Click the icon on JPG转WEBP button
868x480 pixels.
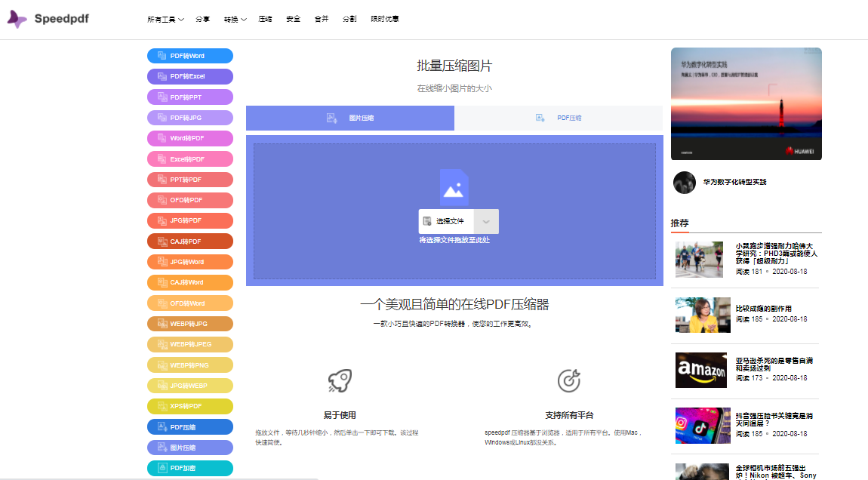point(162,386)
